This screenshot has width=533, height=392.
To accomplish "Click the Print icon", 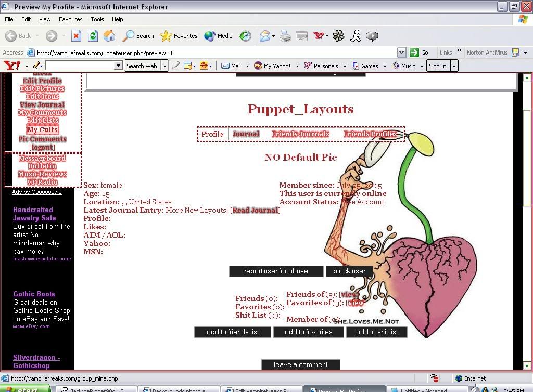I will (x=285, y=36).
